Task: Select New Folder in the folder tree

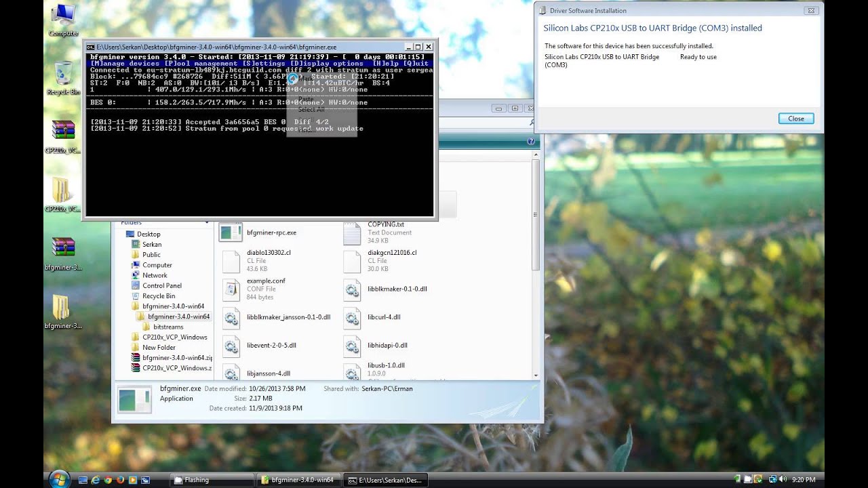Action: 159,347
